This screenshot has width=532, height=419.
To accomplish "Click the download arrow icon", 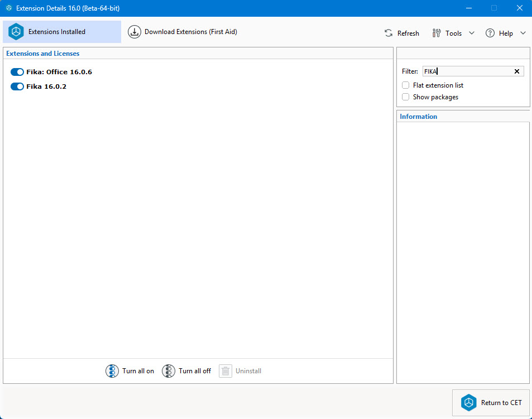I will tap(135, 32).
